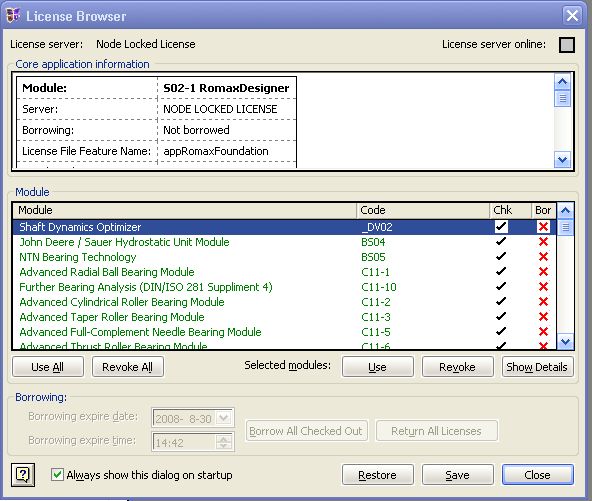592x501 pixels.
Task: Click red X borrow icon for Shaft Dynamics Optimizer
Action: click(x=543, y=227)
